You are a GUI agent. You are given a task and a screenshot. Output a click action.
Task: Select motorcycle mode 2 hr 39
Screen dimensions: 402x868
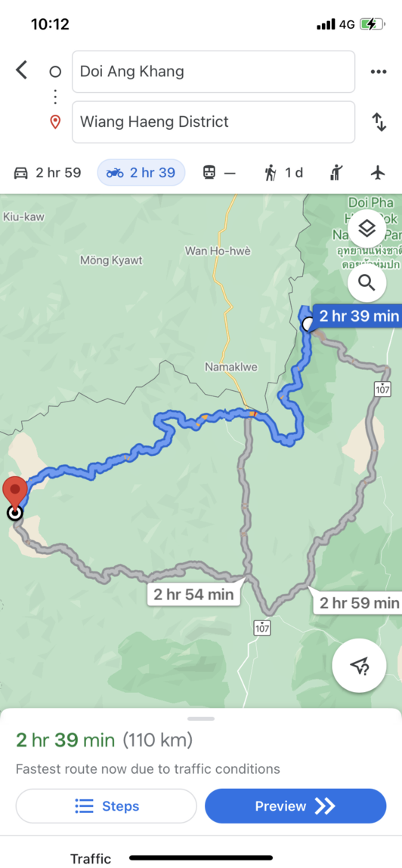(141, 173)
